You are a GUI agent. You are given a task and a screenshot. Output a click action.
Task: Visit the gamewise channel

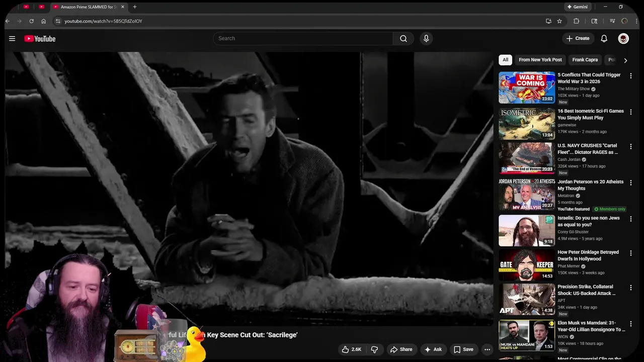point(567,125)
